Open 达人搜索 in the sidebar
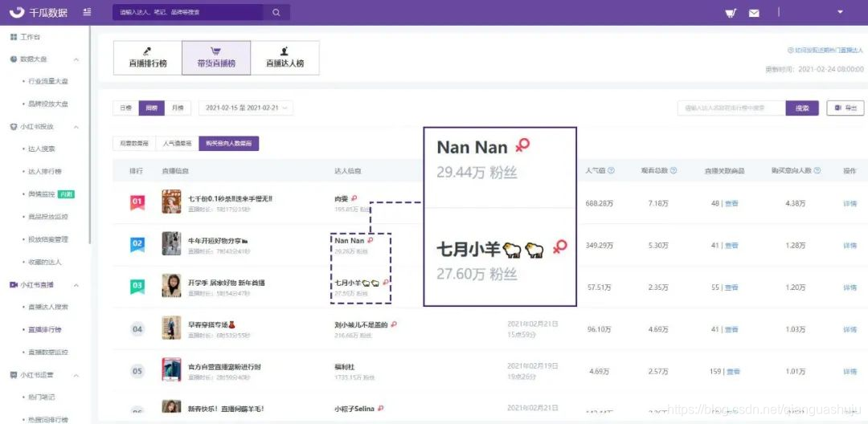 tap(42, 149)
